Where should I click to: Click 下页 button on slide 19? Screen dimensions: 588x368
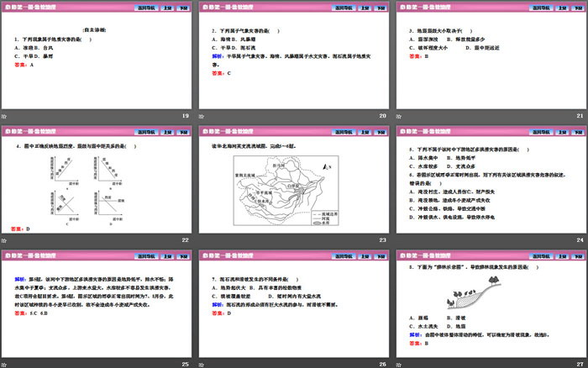pyautogui.click(x=183, y=8)
